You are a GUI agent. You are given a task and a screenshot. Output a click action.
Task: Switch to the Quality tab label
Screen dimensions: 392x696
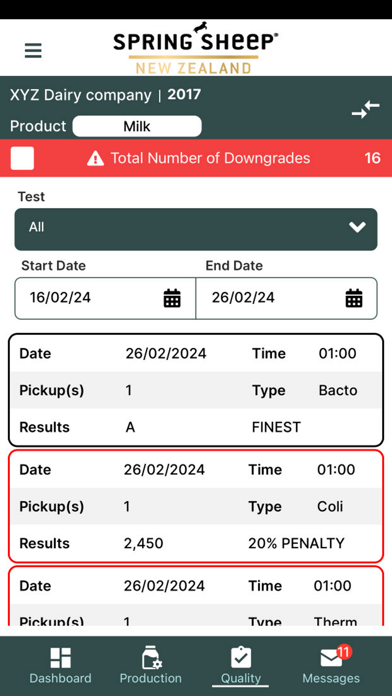[241, 678]
